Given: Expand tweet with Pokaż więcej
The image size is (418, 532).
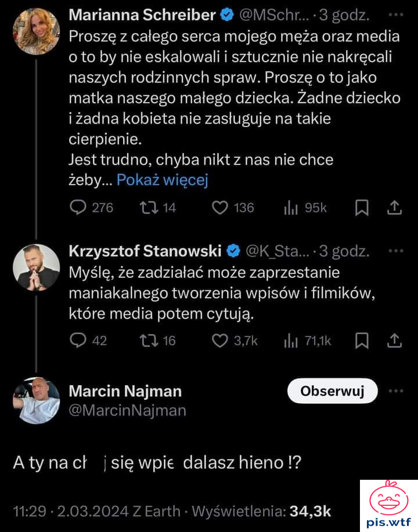Looking at the screenshot, I should tap(163, 180).
